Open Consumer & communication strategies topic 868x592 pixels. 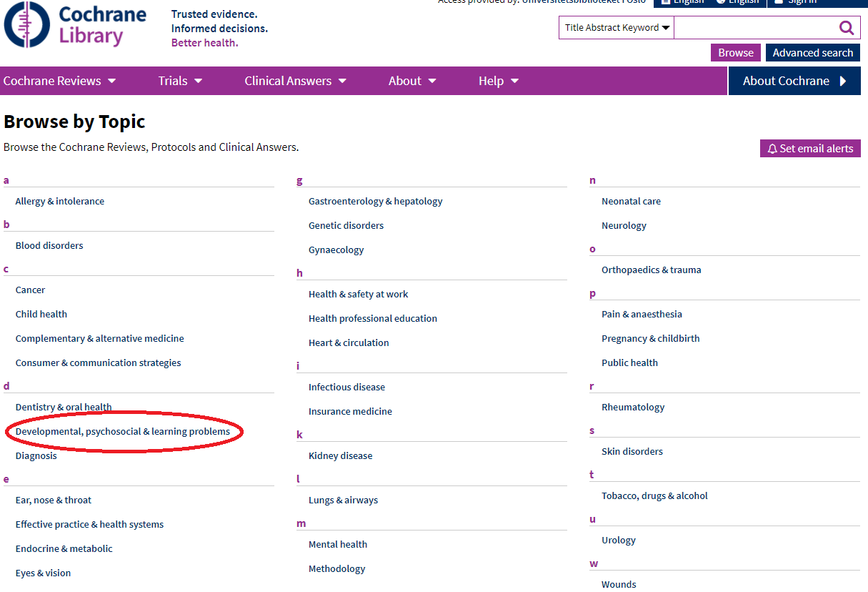pos(99,363)
